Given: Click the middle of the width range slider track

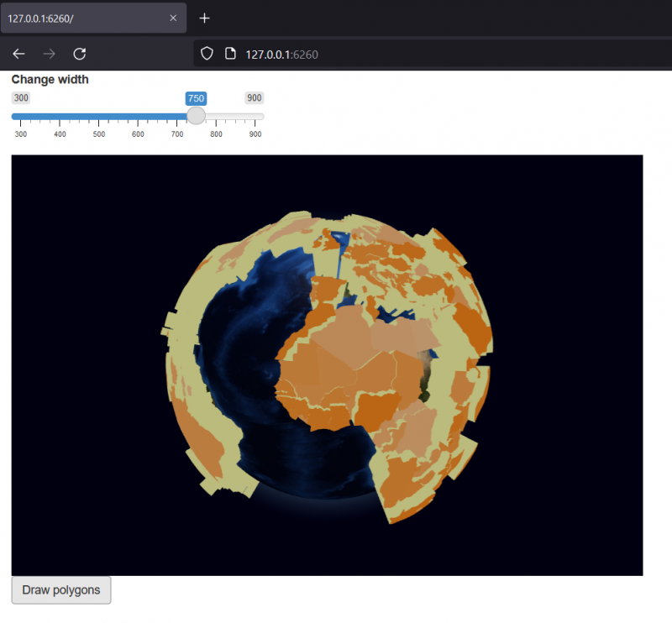Looking at the screenshot, I should pyautogui.click(x=138, y=116).
